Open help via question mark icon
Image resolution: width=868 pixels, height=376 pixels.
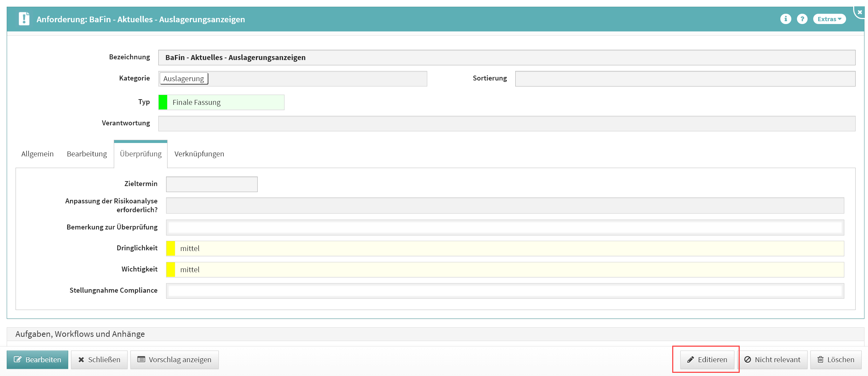(802, 19)
